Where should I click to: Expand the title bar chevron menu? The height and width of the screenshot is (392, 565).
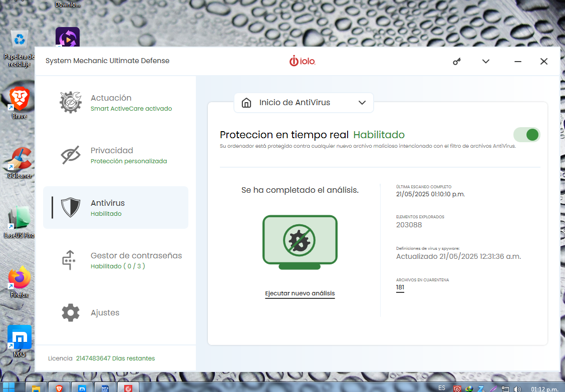486,61
